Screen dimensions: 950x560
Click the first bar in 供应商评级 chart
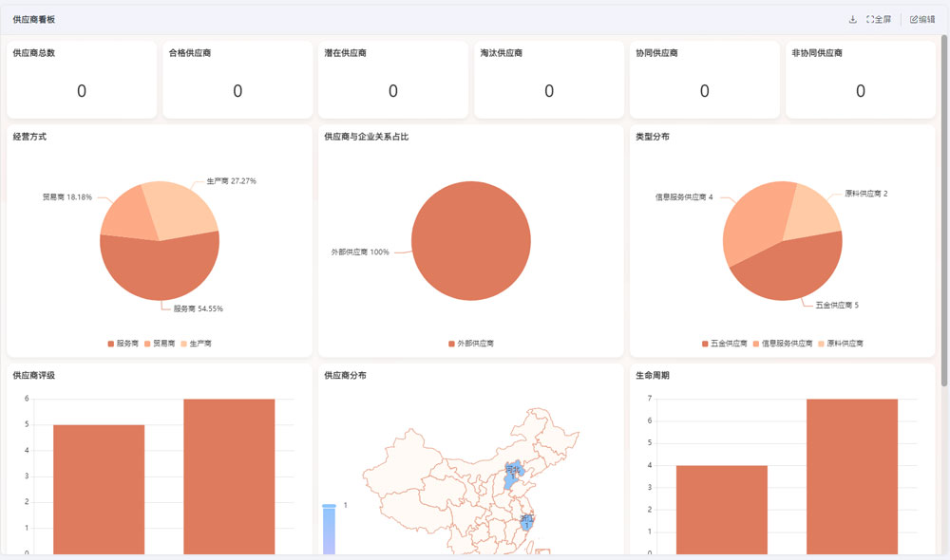99,488
